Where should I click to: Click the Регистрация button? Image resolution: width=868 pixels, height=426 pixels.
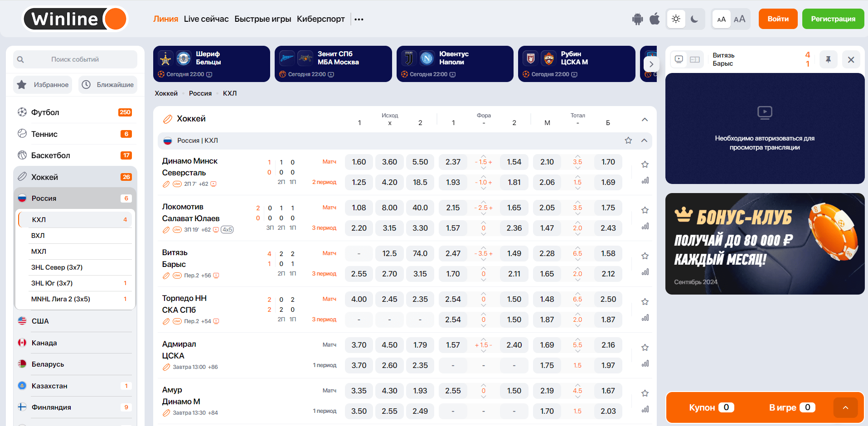coord(833,19)
